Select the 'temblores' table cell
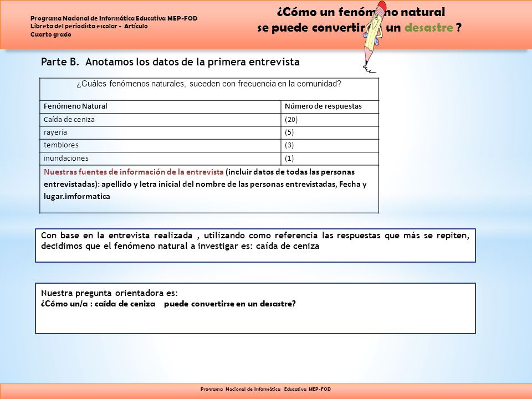This screenshot has height=399, width=532. (x=161, y=146)
